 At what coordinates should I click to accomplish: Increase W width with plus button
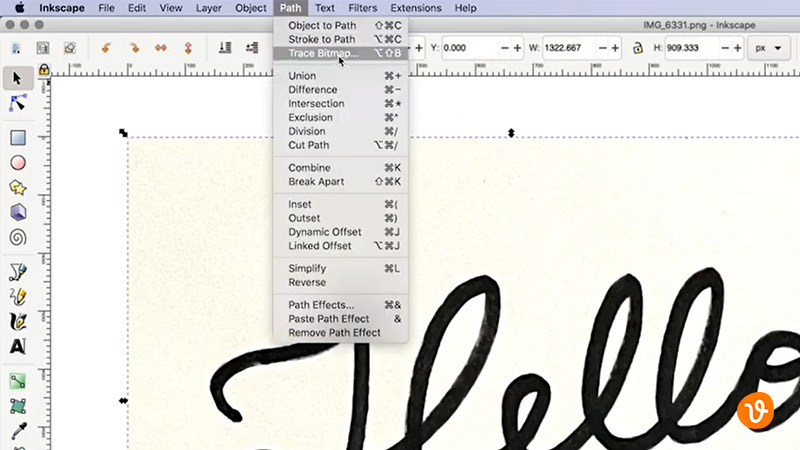click(615, 48)
